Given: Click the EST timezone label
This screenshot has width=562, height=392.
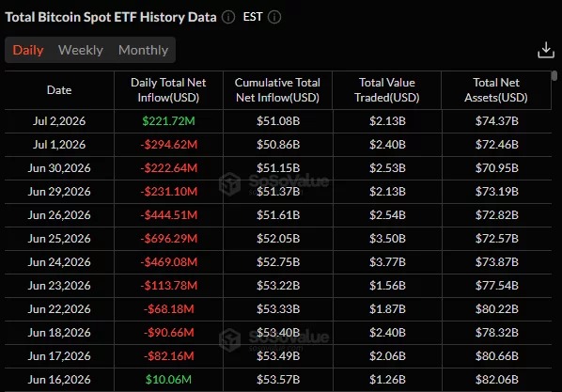Looking at the screenshot, I should (x=253, y=17).
